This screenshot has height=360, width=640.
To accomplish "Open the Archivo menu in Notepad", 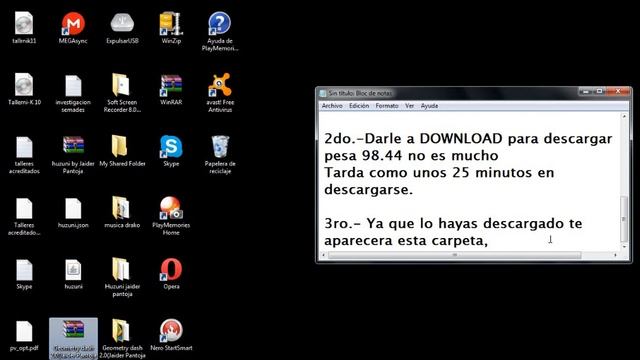I will pyautogui.click(x=332, y=106).
